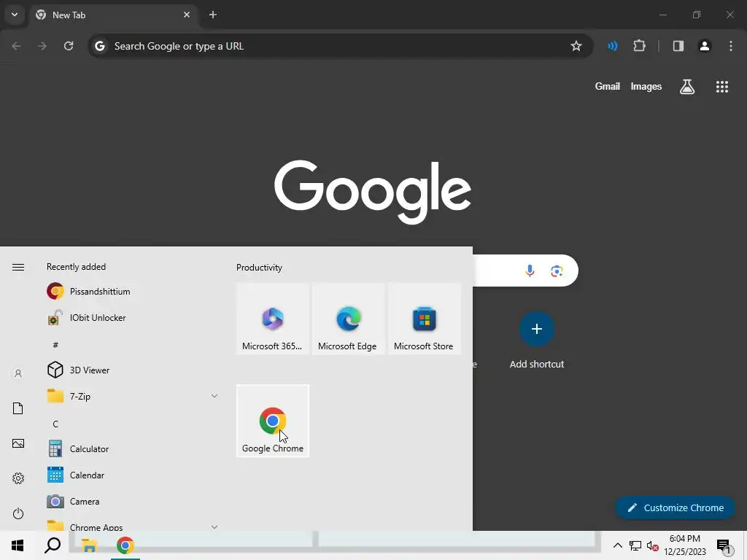Show hidden system tray icons
Viewport: 747px width, 560px height.
click(617, 545)
